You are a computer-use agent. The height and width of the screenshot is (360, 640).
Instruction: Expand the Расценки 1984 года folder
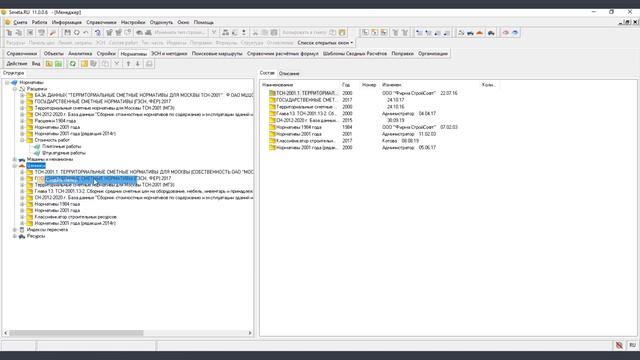(22, 121)
